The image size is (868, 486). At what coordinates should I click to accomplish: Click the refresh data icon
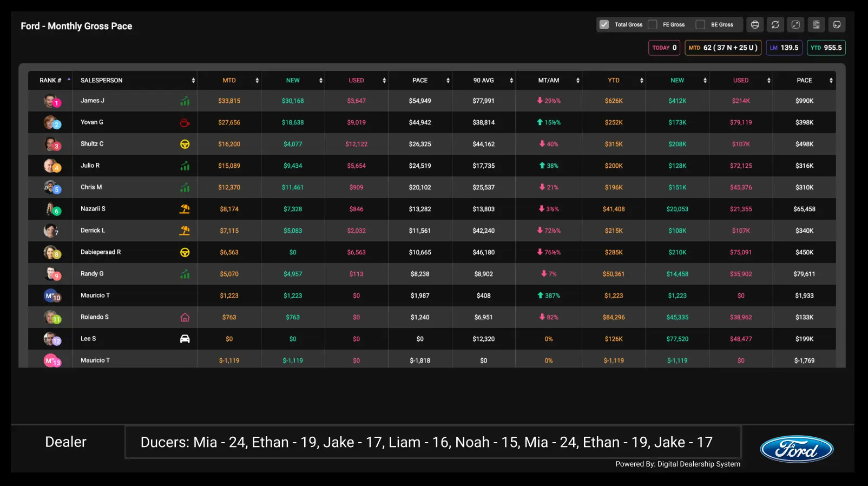pos(775,25)
